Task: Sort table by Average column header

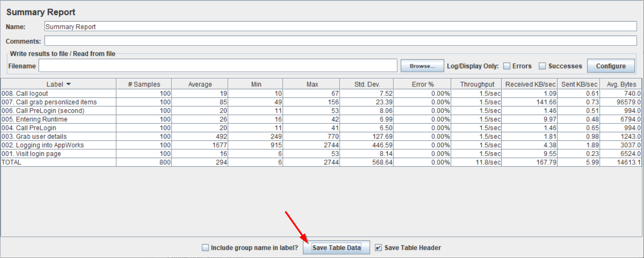Action: [200, 84]
